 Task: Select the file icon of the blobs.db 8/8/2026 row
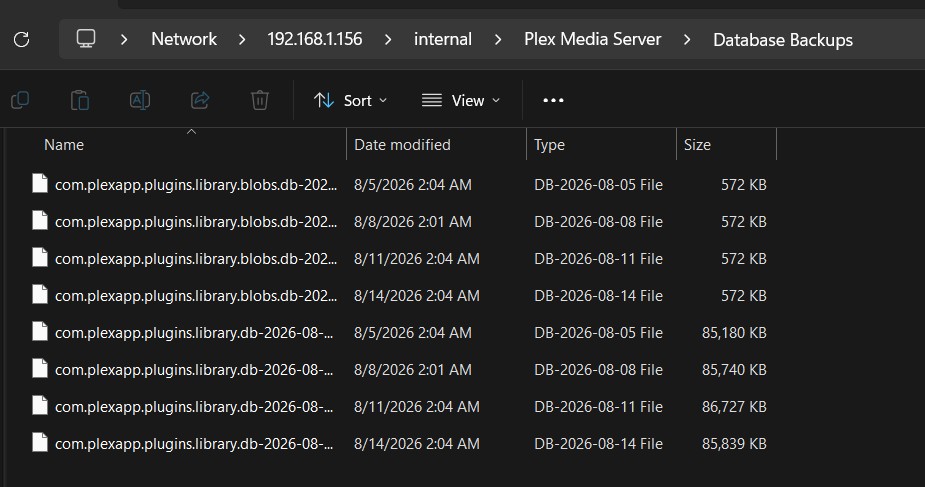tap(40, 221)
